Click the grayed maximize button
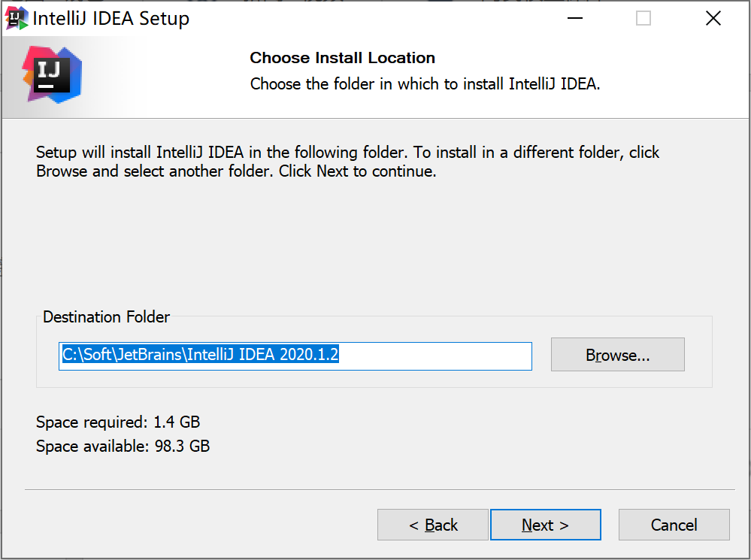 [x=643, y=18]
